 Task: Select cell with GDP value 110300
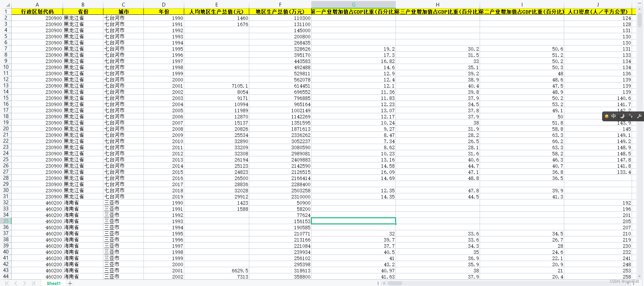(x=280, y=18)
